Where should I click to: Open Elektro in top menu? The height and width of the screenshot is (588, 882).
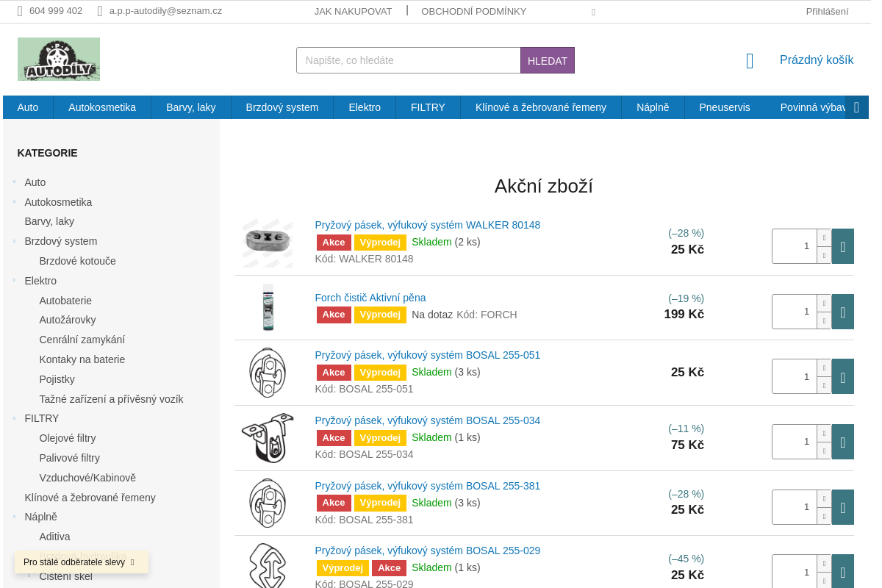[x=365, y=107]
